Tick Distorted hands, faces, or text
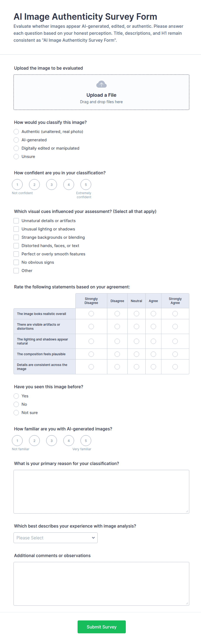The image size is (201, 644). [x=16, y=245]
